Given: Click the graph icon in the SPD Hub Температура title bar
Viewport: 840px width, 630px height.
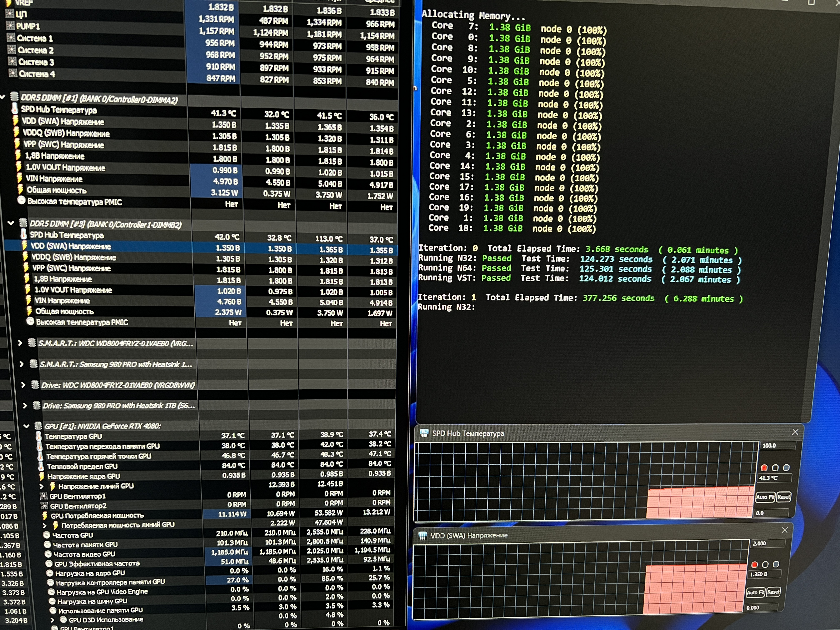Looking at the screenshot, I should (424, 433).
